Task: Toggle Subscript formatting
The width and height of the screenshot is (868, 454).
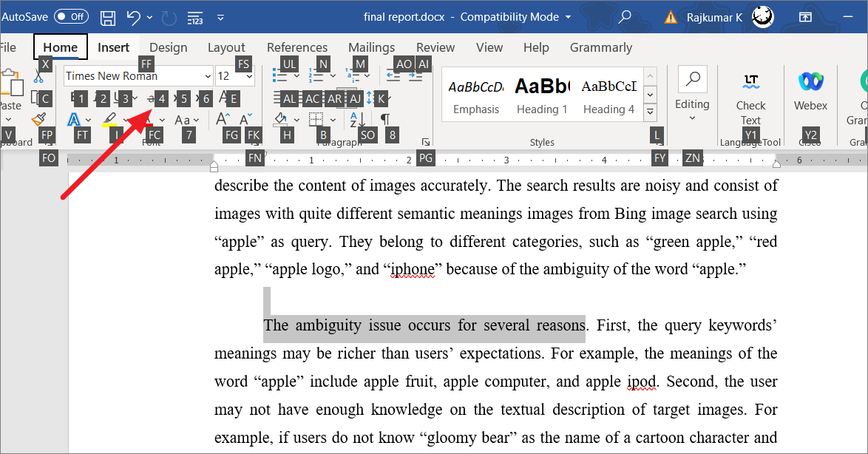Action: pos(180,98)
